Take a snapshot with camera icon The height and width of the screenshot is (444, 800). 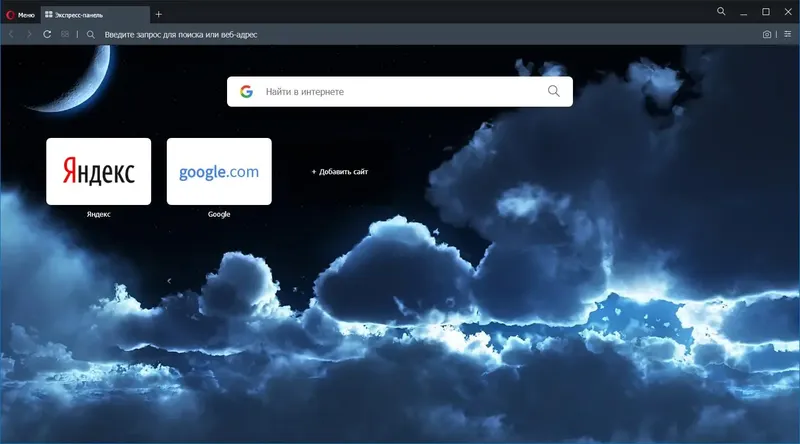click(767, 34)
